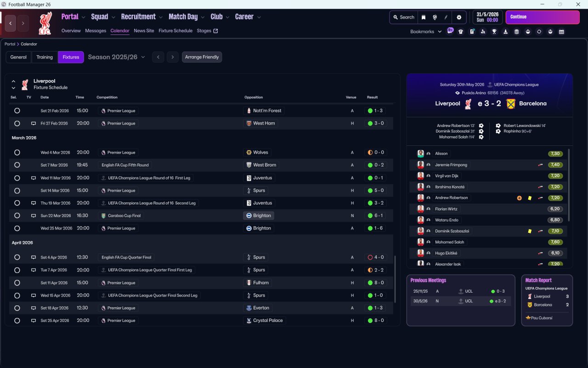588x368 pixels.
Task: Click the Everton club badge icon
Action: click(249, 308)
